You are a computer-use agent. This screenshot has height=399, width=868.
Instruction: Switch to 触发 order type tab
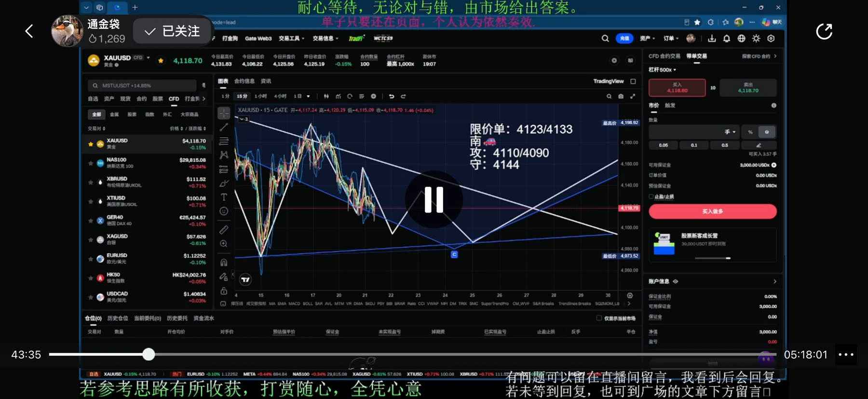coord(670,106)
